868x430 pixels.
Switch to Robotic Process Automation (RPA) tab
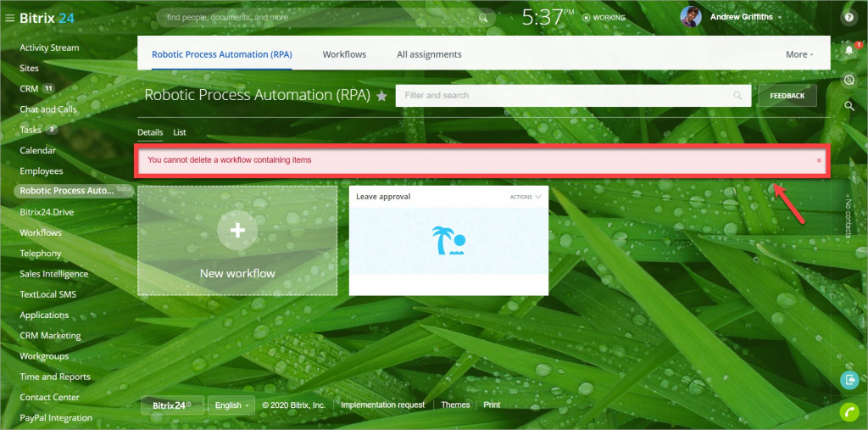point(222,54)
